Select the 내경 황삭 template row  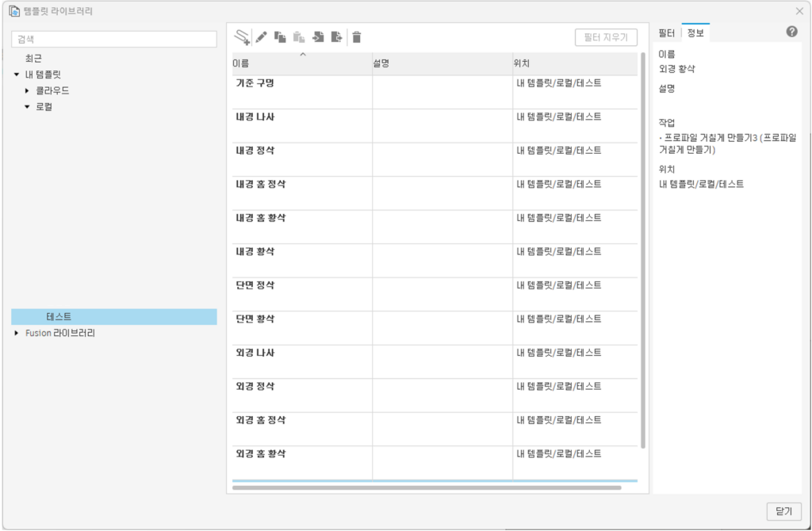[x=435, y=260]
